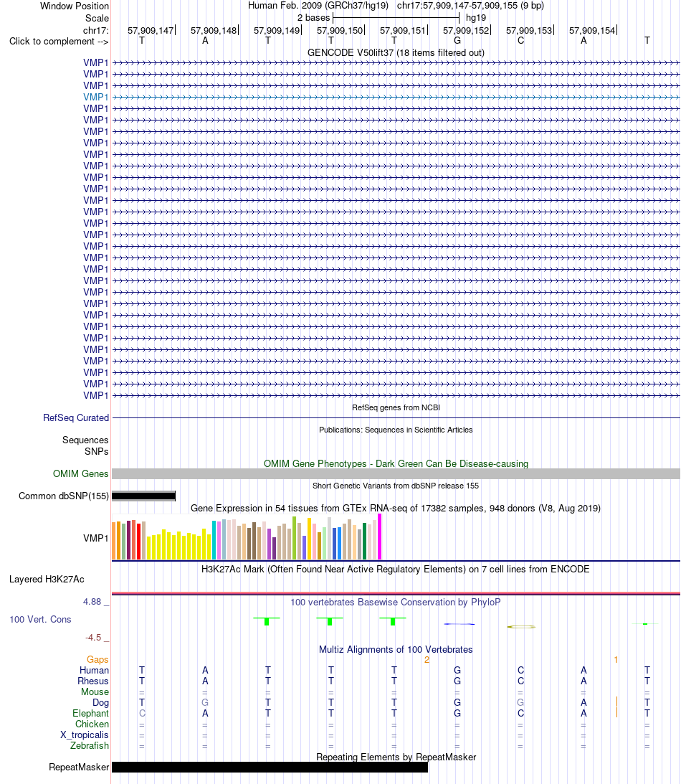Image resolution: width=681 pixels, height=784 pixels.
Task: Click the orange gap count '2'
Action: 427,660
